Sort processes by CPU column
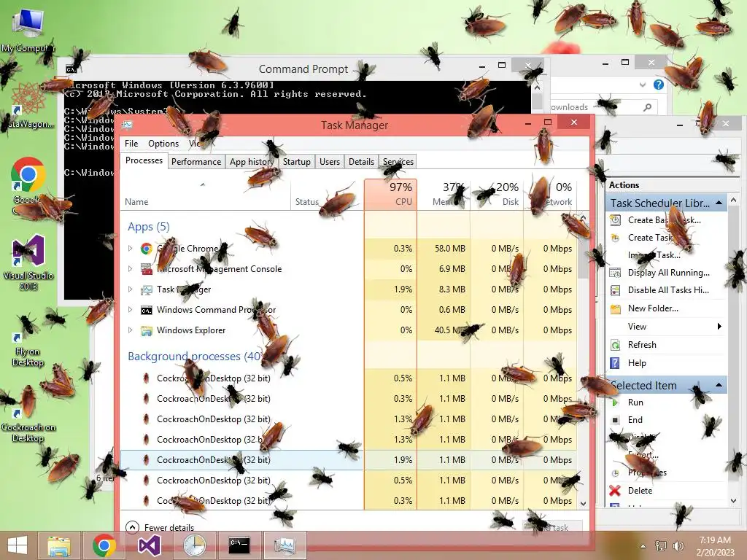The image size is (747, 560). 391,194
